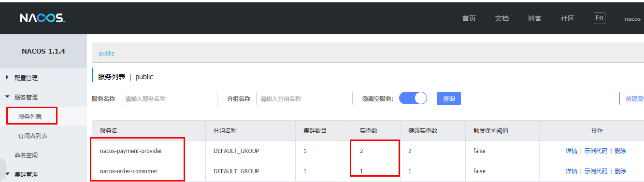Click the 健康实例数 column header
This screenshot has height=182, width=644.
[x=423, y=131]
